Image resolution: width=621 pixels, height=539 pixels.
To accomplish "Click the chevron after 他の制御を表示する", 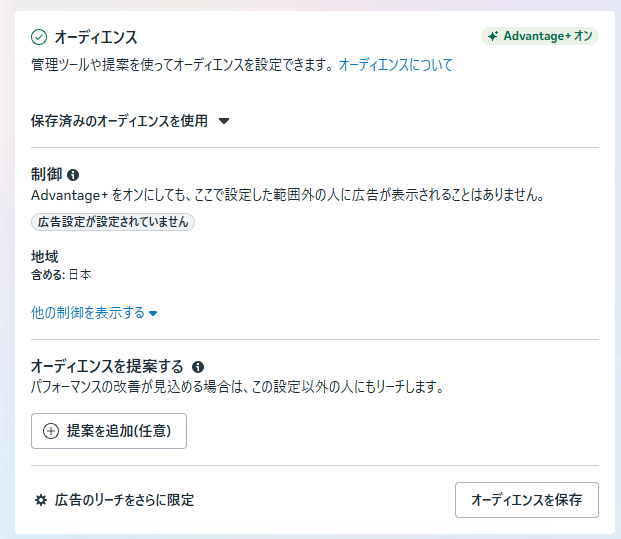I will (153, 313).
